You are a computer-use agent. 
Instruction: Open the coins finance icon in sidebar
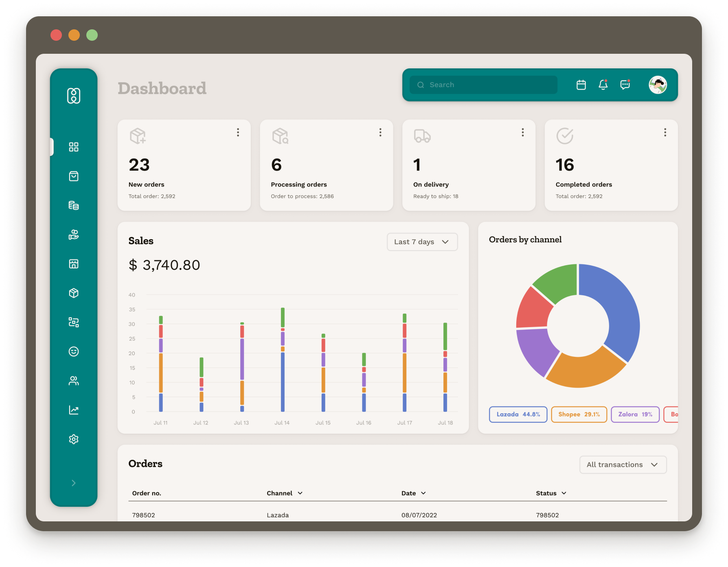click(74, 205)
